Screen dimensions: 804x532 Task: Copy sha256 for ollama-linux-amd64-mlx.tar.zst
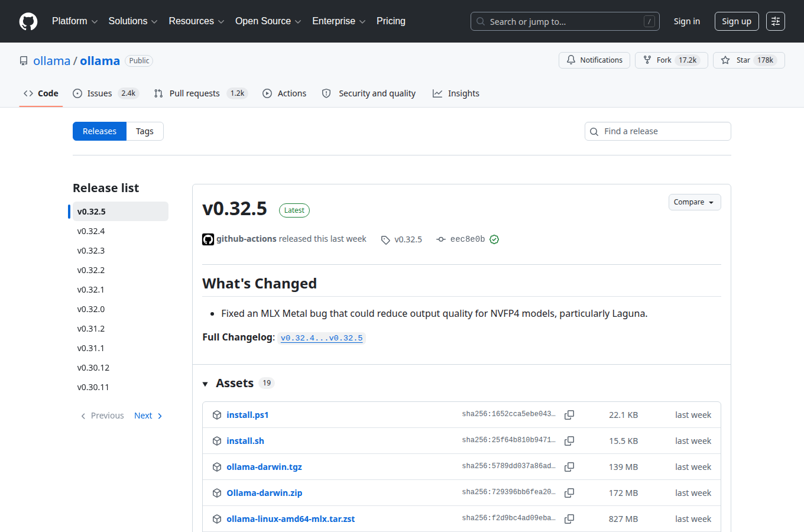pos(569,519)
